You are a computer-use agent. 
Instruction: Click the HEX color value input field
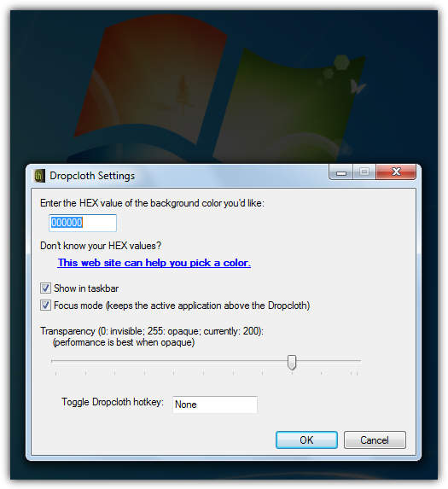83,223
